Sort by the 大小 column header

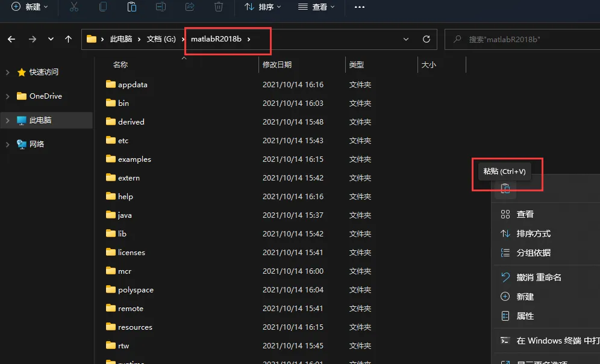[428, 64]
